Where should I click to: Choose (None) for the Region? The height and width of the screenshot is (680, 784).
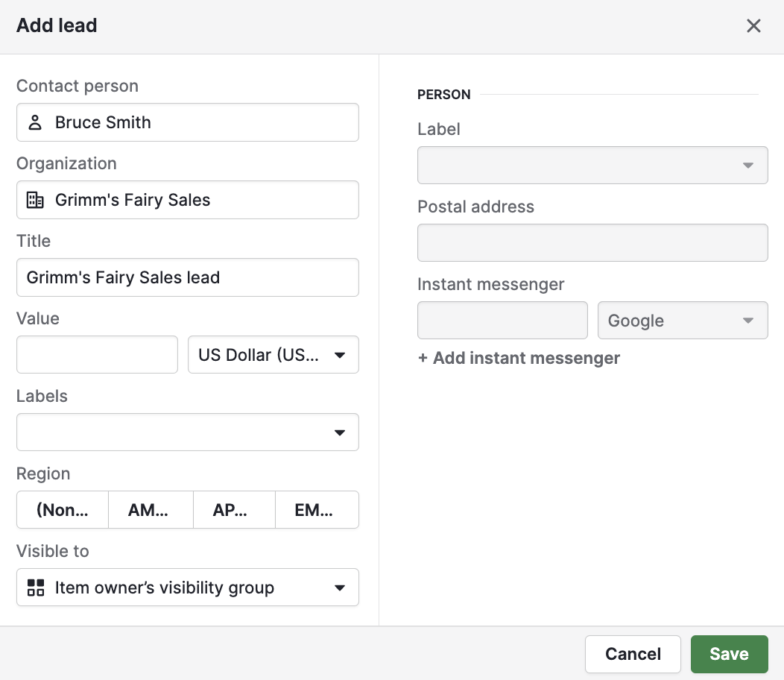63,510
